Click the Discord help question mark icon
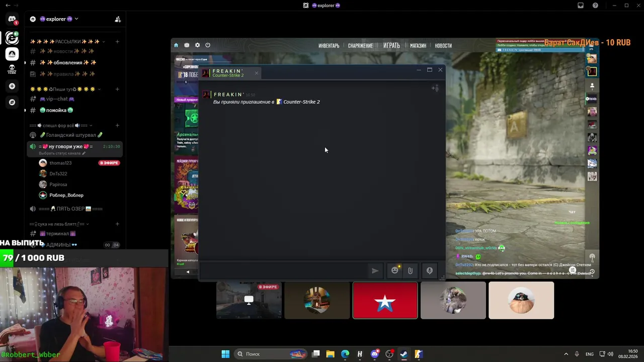 point(595,6)
